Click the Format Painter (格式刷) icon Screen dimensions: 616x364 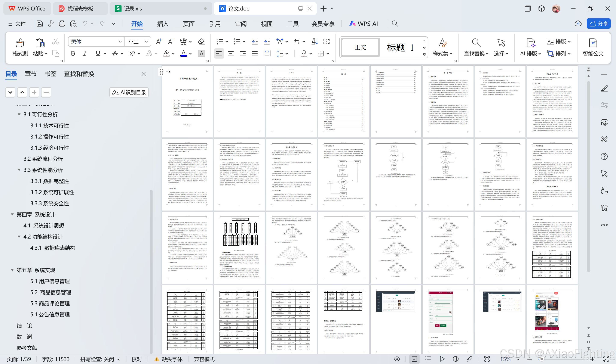[x=20, y=43]
